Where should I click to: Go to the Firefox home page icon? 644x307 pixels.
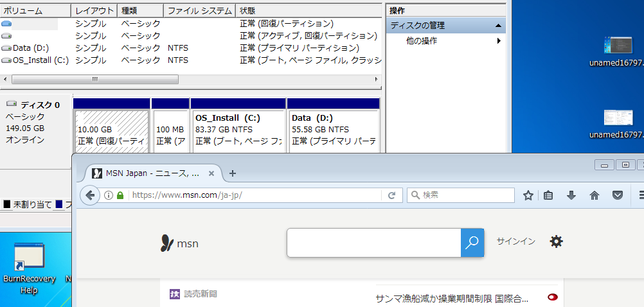(x=595, y=195)
